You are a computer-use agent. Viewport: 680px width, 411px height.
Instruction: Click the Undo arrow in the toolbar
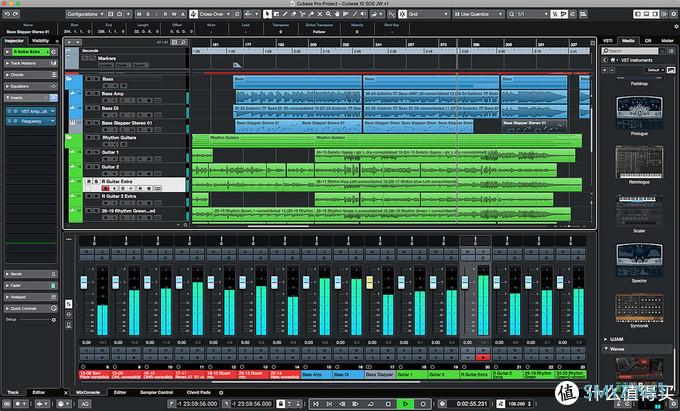click(x=7, y=14)
